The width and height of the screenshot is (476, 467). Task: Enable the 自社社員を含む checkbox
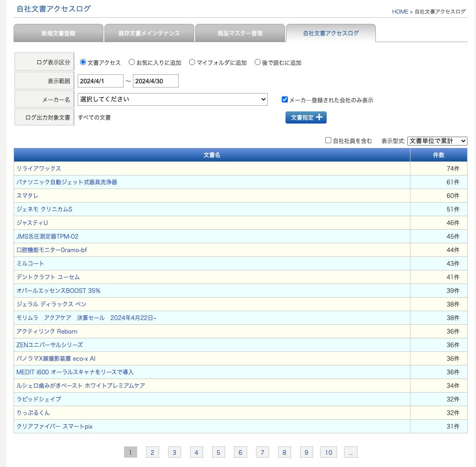328,140
